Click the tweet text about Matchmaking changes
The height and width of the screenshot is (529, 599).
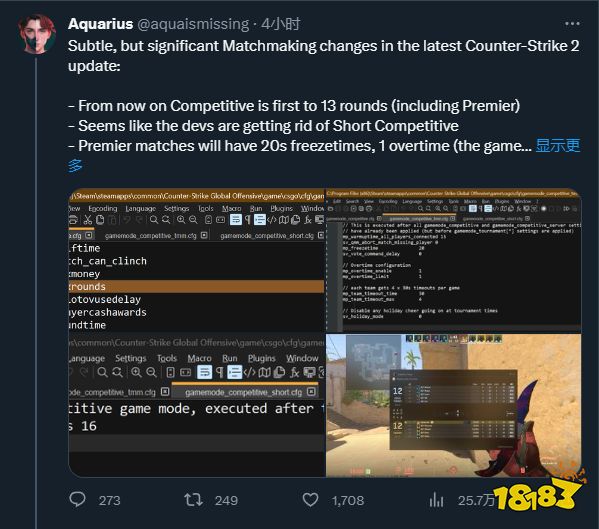click(x=324, y=56)
